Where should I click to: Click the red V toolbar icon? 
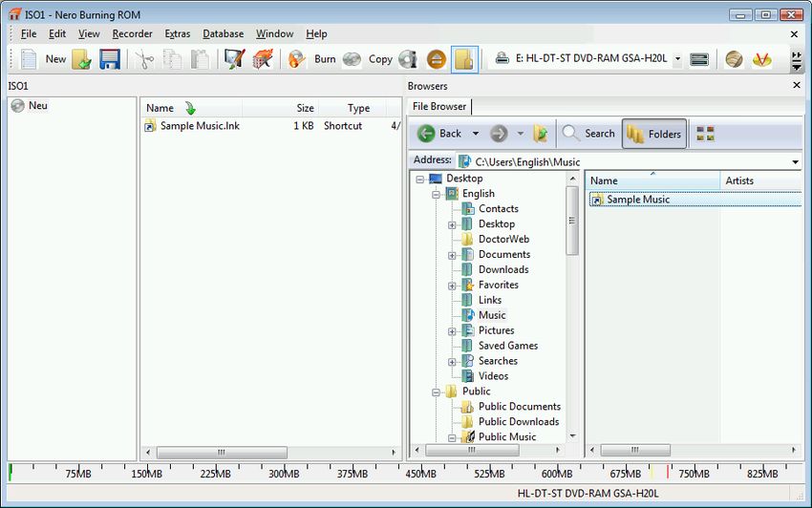[761, 59]
